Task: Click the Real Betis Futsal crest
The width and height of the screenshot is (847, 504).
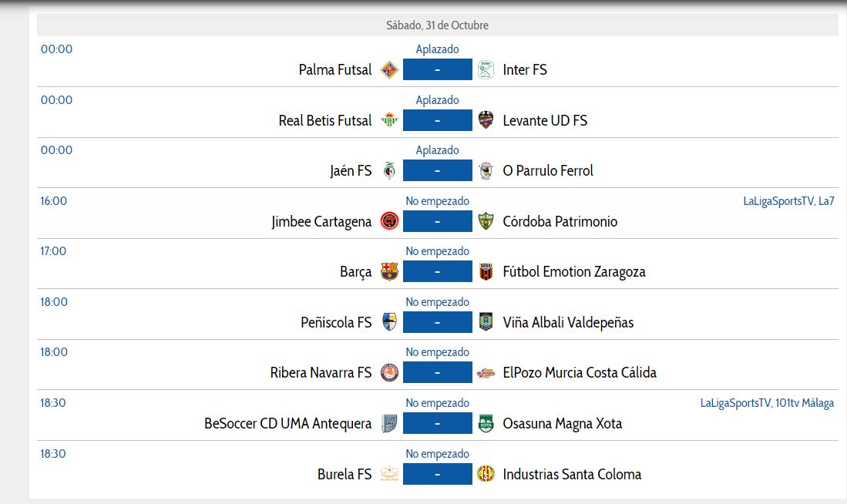Action: (x=390, y=120)
